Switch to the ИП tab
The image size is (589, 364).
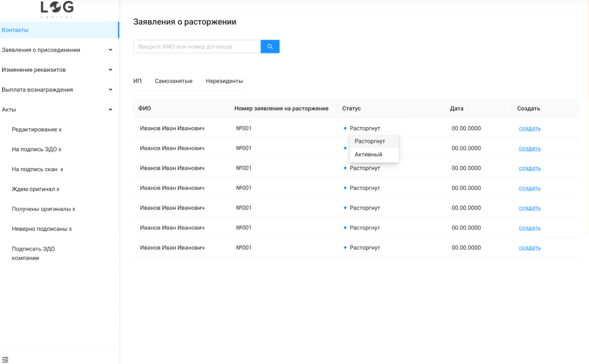pyautogui.click(x=138, y=81)
